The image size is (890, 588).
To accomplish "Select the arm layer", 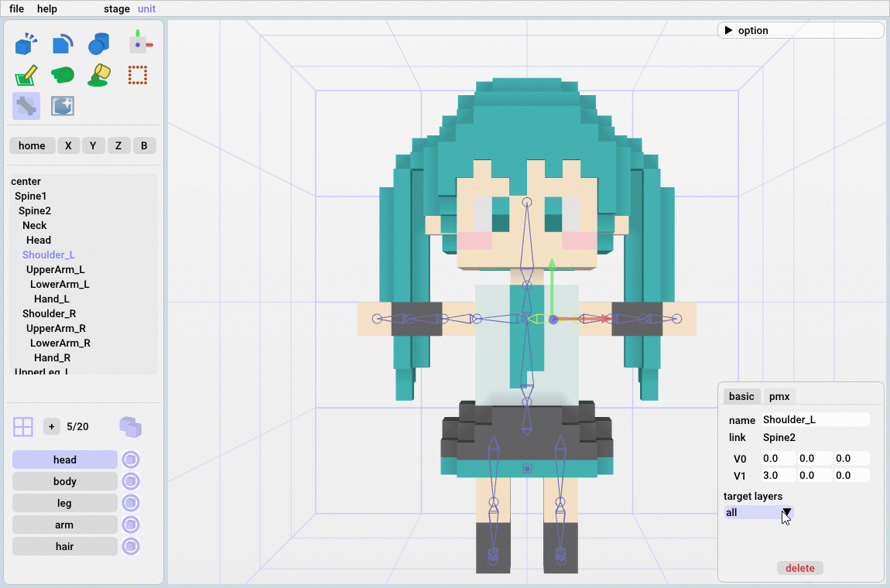I will click(65, 525).
